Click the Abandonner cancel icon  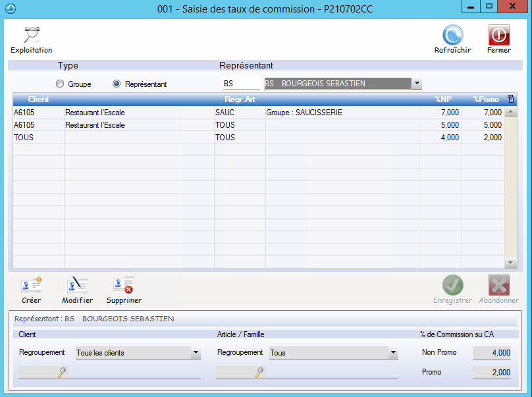pos(498,285)
